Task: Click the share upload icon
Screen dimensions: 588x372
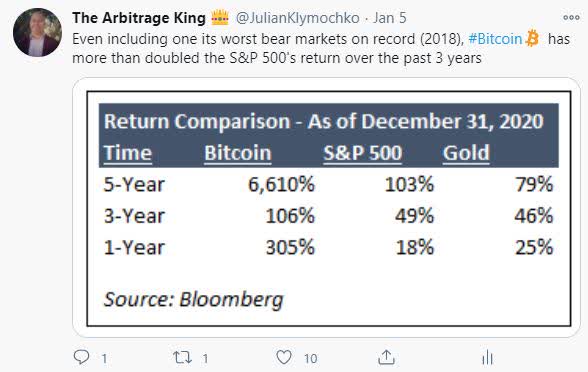Action: [x=386, y=357]
